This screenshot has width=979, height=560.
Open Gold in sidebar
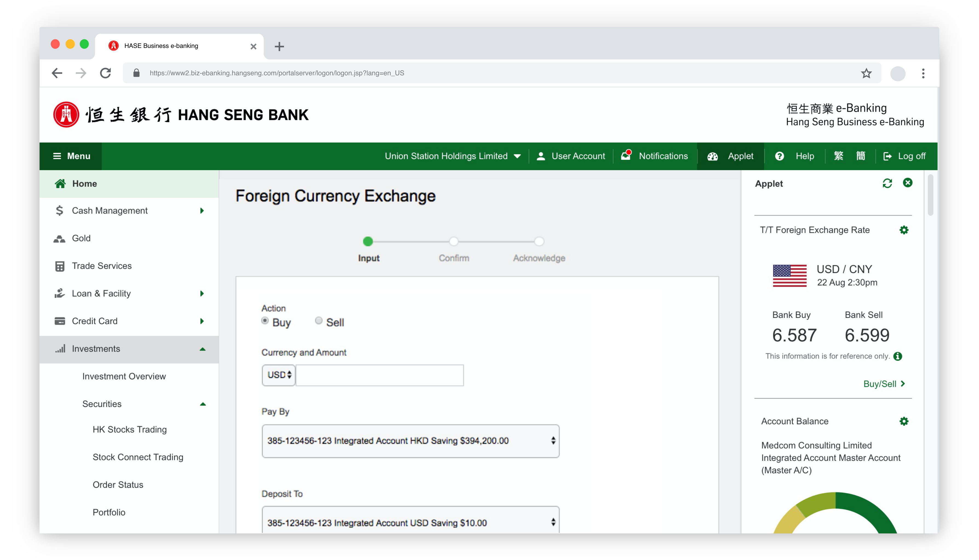pyautogui.click(x=129, y=239)
